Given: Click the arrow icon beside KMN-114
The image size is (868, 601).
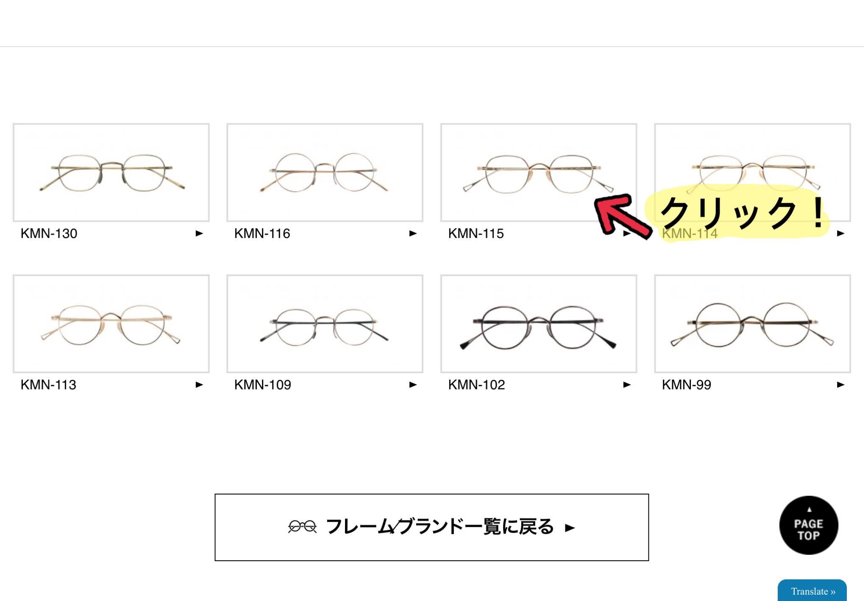Looking at the screenshot, I should coord(841,233).
